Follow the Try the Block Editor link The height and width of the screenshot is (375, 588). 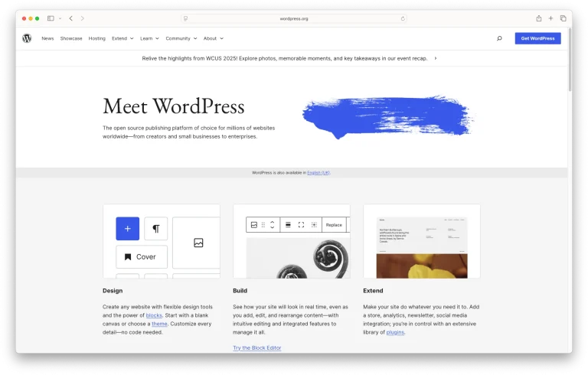[x=256, y=348]
